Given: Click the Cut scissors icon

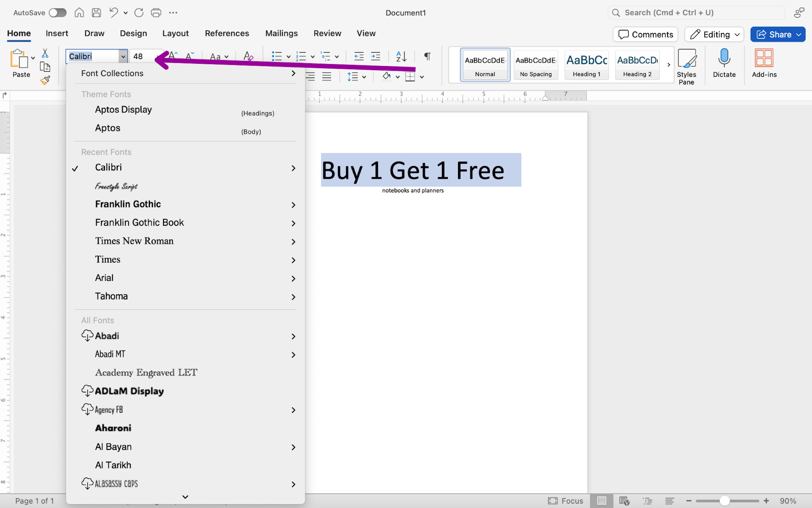Looking at the screenshot, I should 45,53.
